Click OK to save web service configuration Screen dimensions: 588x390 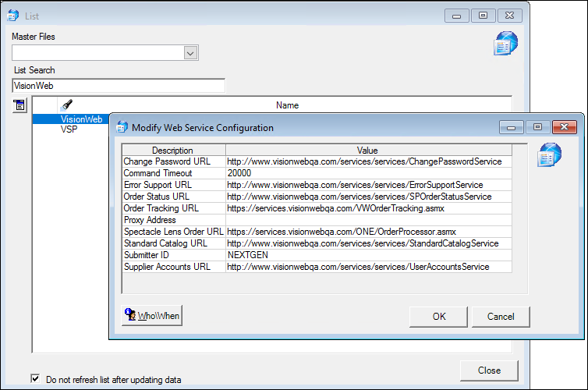pyautogui.click(x=439, y=317)
